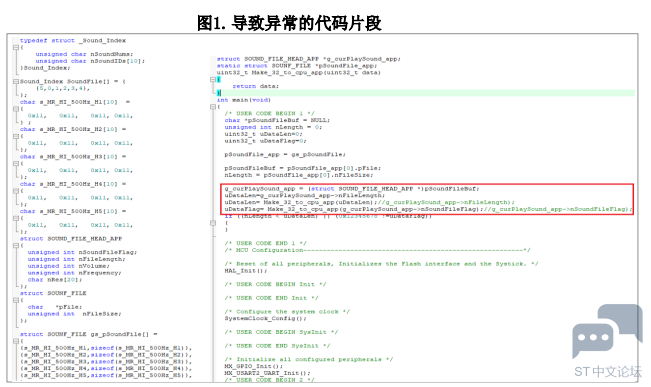Screen dimensions: 651x387
Task: Click the line '}Sound_Index;'
Action: [x=45, y=68]
